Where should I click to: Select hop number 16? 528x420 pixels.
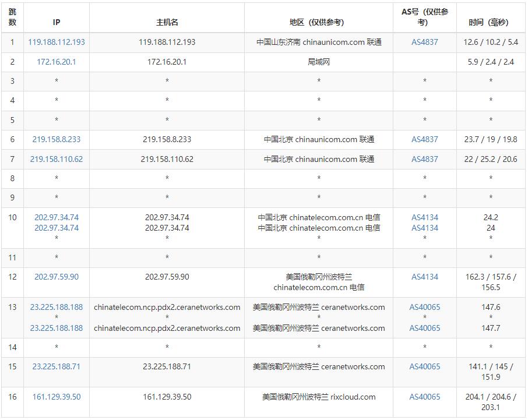pyautogui.click(x=12, y=397)
